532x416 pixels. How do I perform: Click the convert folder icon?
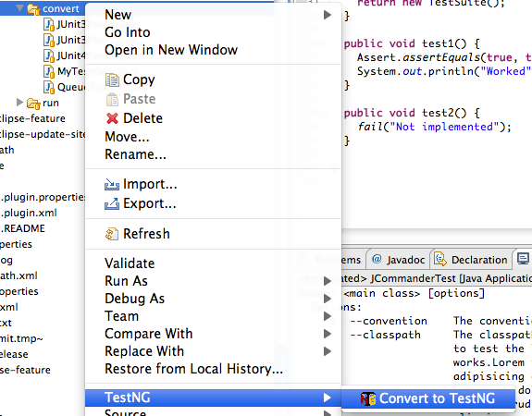click(33, 9)
